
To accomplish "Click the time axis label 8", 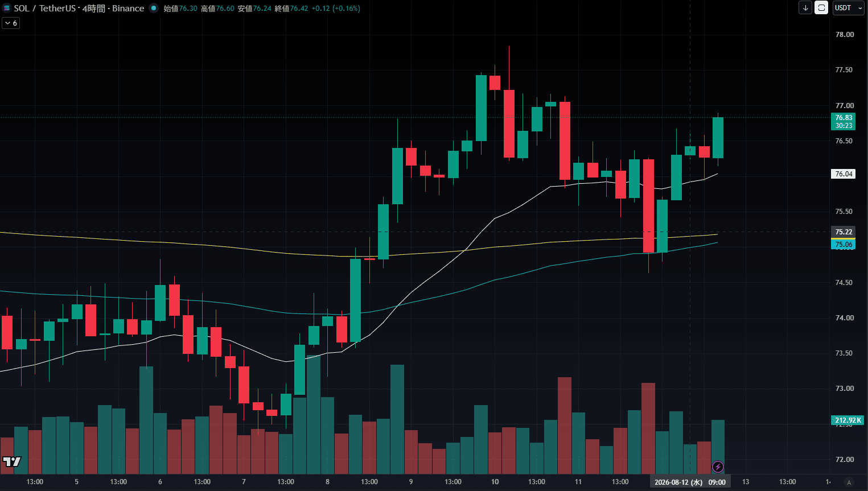I will [x=327, y=482].
